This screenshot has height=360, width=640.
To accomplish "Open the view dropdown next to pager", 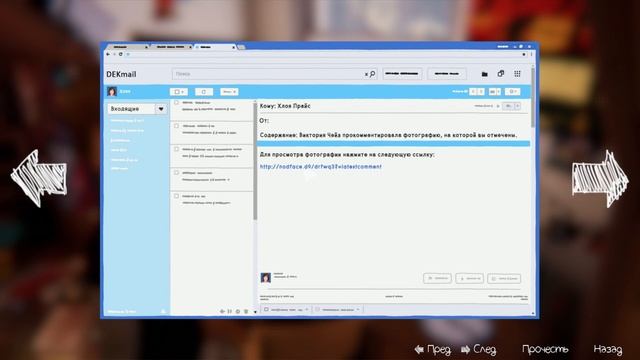I will pos(494,91).
